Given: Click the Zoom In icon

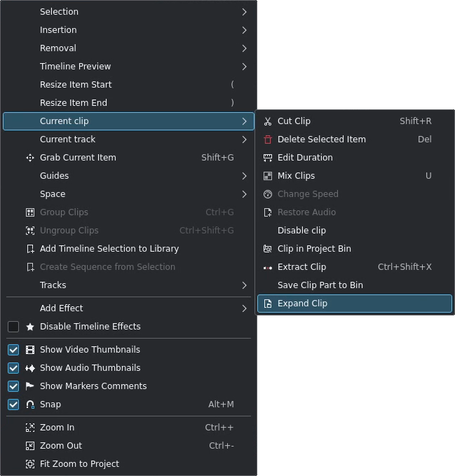Looking at the screenshot, I should click(30, 428).
